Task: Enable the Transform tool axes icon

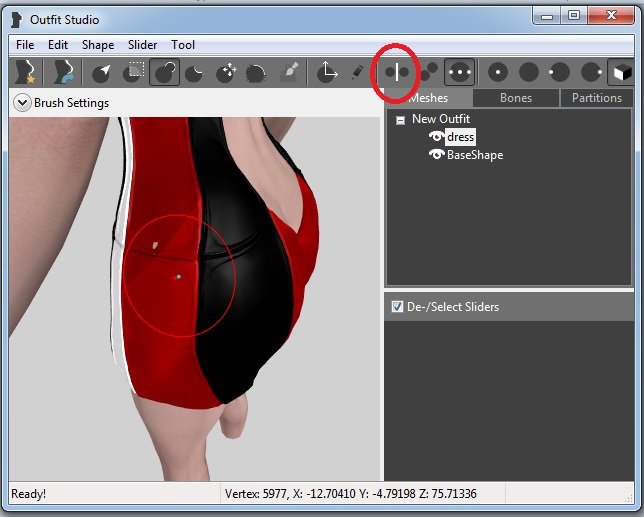Action: coord(327,72)
